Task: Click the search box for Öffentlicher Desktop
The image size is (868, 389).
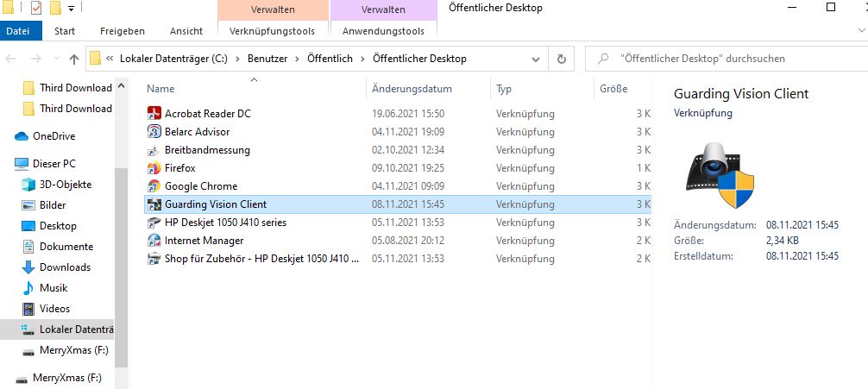Action: [x=725, y=59]
